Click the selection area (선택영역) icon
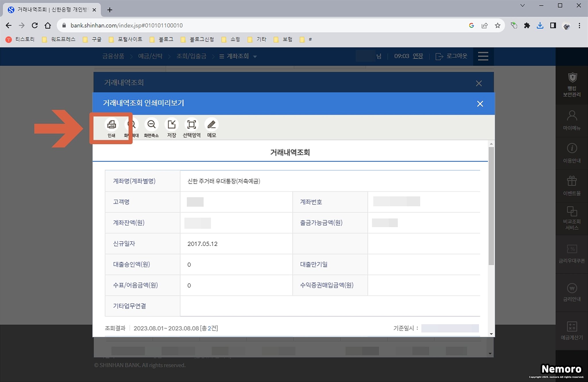Screen dimensions: 588x382 (x=192, y=125)
